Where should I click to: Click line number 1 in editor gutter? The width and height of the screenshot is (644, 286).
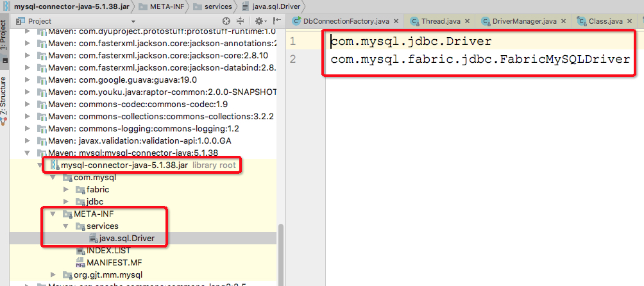click(x=292, y=41)
